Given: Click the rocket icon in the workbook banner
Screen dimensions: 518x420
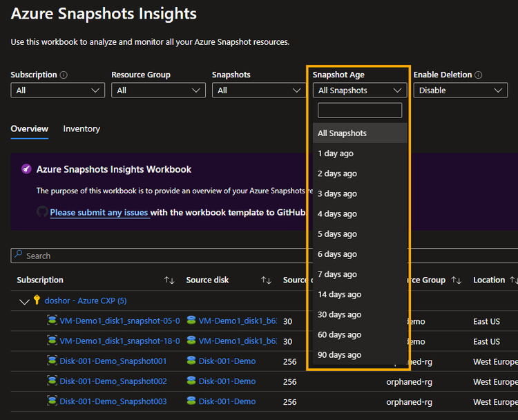Looking at the screenshot, I should (x=26, y=169).
